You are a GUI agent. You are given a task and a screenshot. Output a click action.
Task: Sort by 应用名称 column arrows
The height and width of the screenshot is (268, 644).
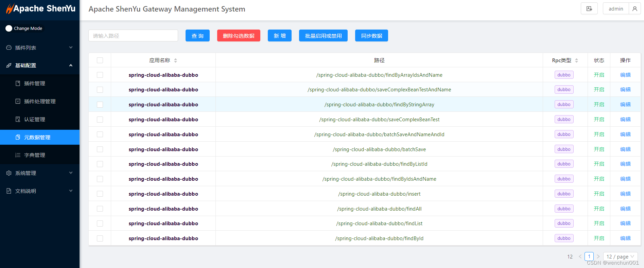176,60
